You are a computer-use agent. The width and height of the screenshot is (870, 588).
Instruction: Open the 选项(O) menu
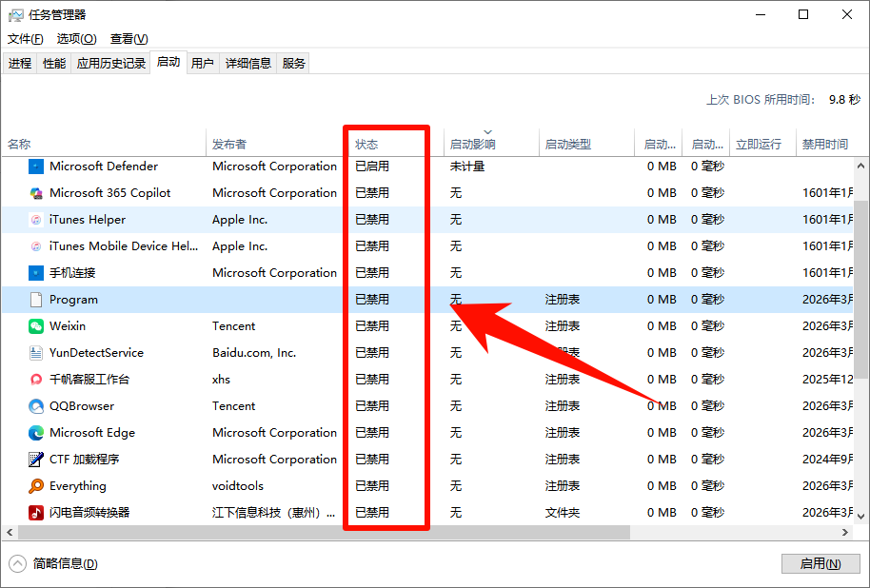click(76, 39)
